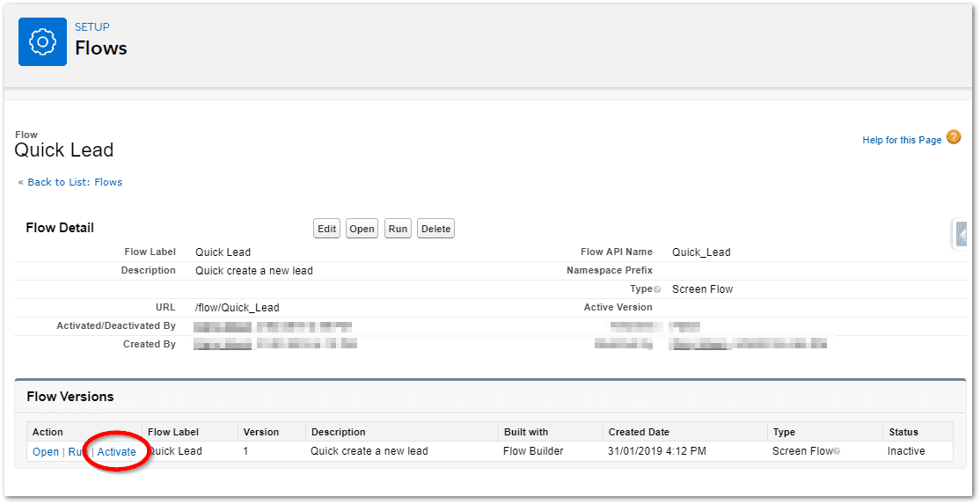Activate version 1 of Quick Lead flow

click(x=116, y=452)
